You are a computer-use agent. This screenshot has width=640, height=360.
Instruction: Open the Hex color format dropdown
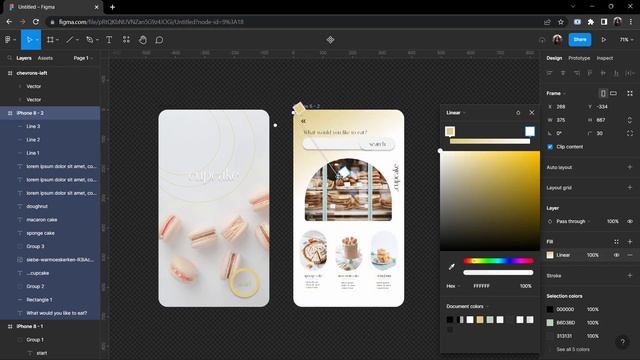(x=453, y=286)
